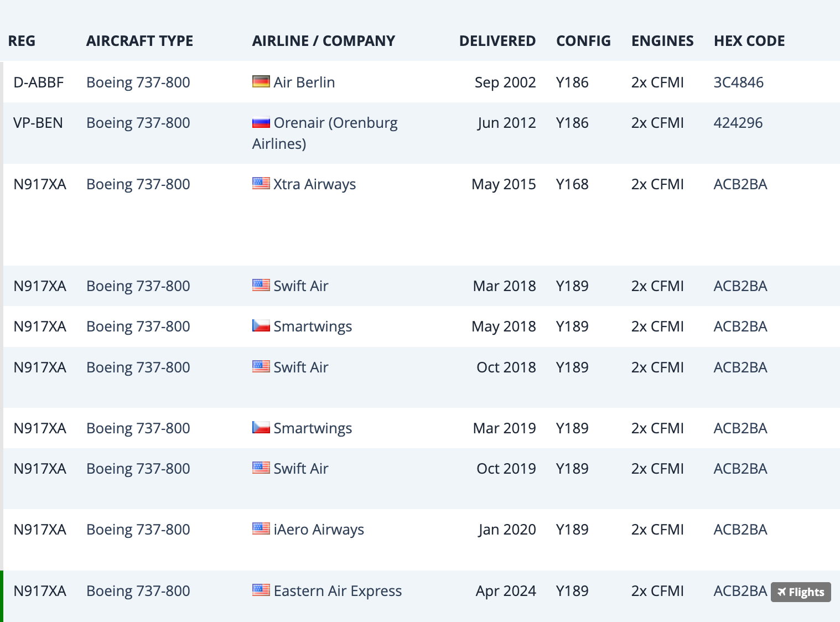The width and height of the screenshot is (840, 622).
Task: Click the ENGINES column header
Action: [662, 41]
